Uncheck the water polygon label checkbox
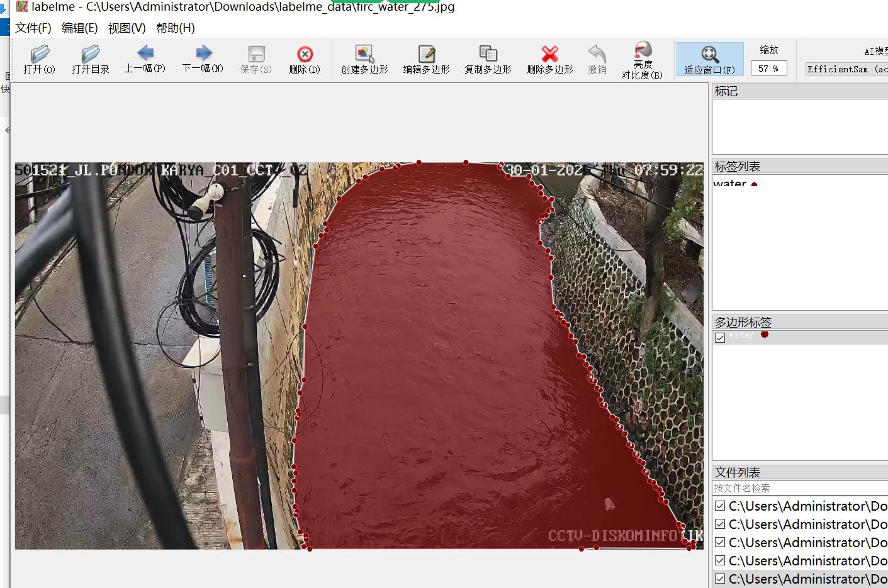The height and width of the screenshot is (588, 888). [x=720, y=338]
